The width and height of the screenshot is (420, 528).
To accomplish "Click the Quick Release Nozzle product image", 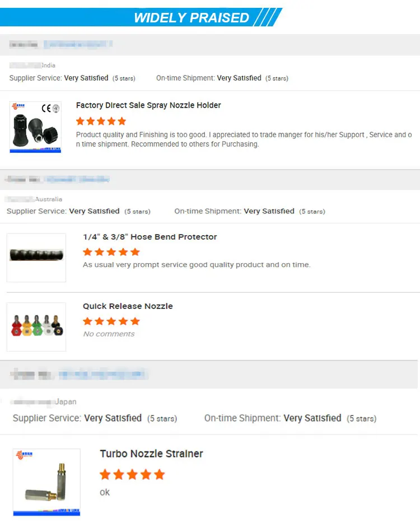I will [36, 327].
